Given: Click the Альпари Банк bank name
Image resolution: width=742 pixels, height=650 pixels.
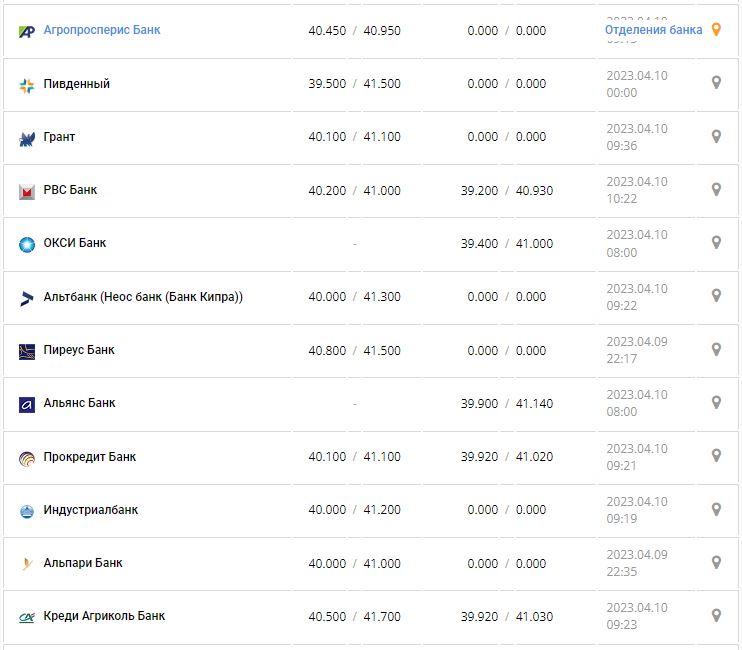Looking at the screenshot, I should 83,563.
